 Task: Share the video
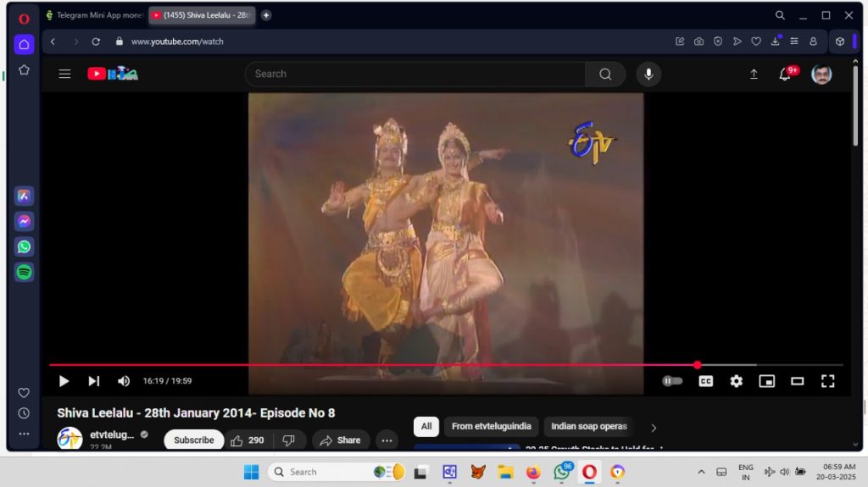341,440
